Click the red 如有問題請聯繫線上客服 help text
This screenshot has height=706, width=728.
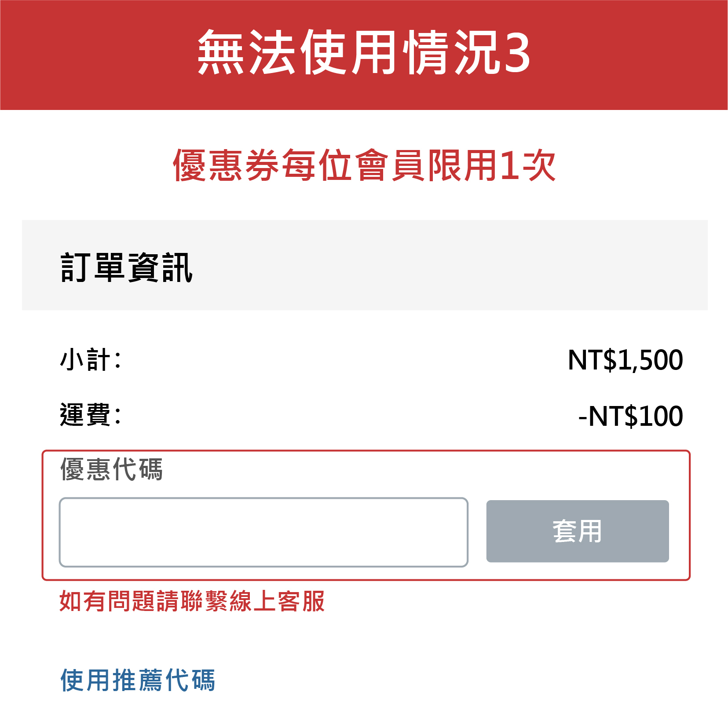coord(192,601)
